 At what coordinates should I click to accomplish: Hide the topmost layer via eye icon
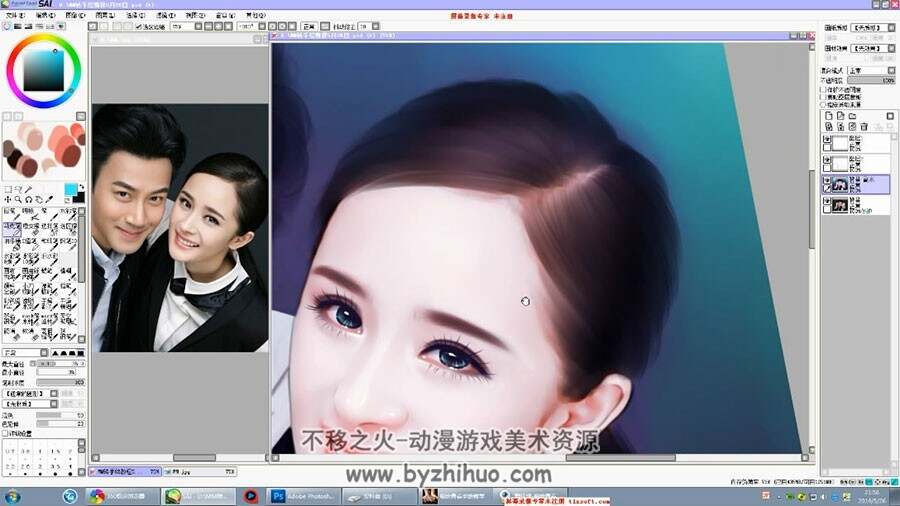[x=827, y=139]
